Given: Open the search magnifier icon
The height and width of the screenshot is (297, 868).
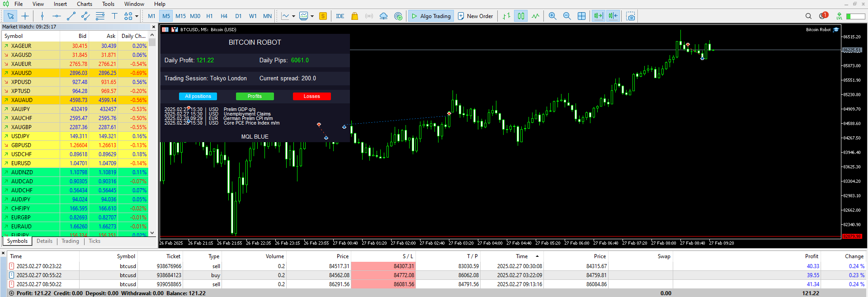Looking at the screenshot, I should 808,16.
